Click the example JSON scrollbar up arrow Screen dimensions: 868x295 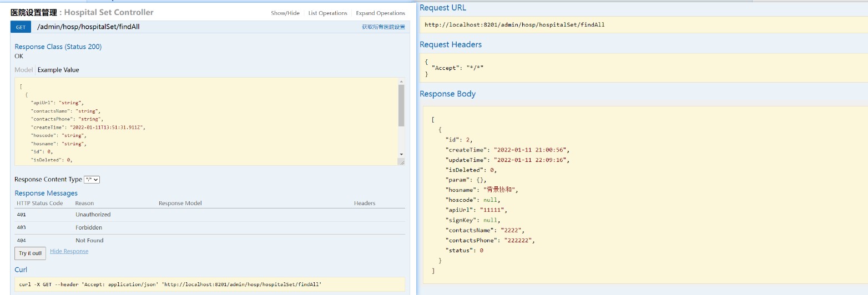tap(401, 82)
